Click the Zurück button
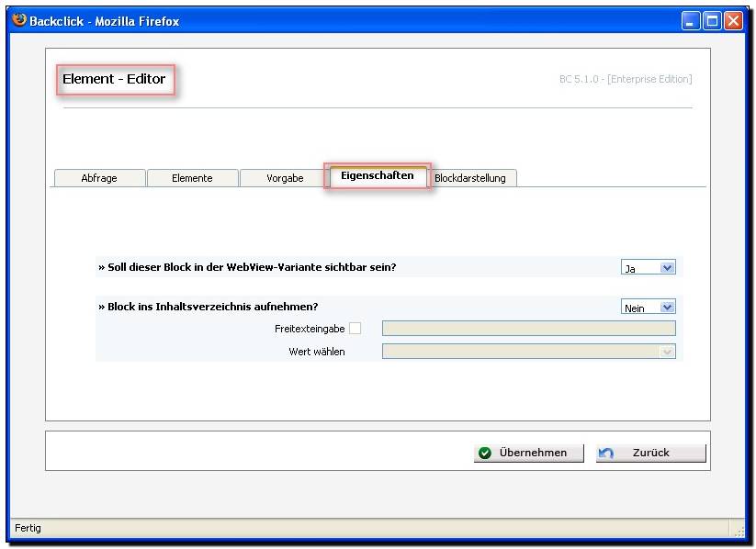 651,454
